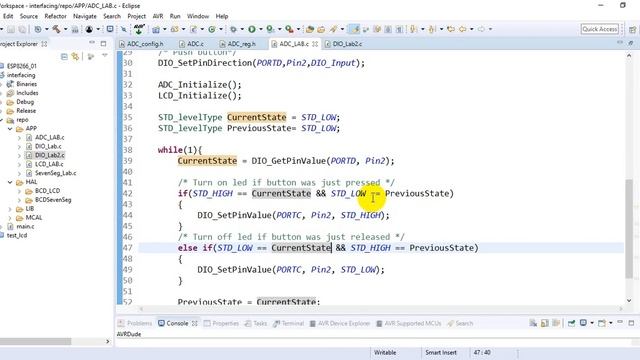Expand the ADC_LAB.c file node
Image resolution: width=640 pixels, height=360 pixels.
[19, 138]
